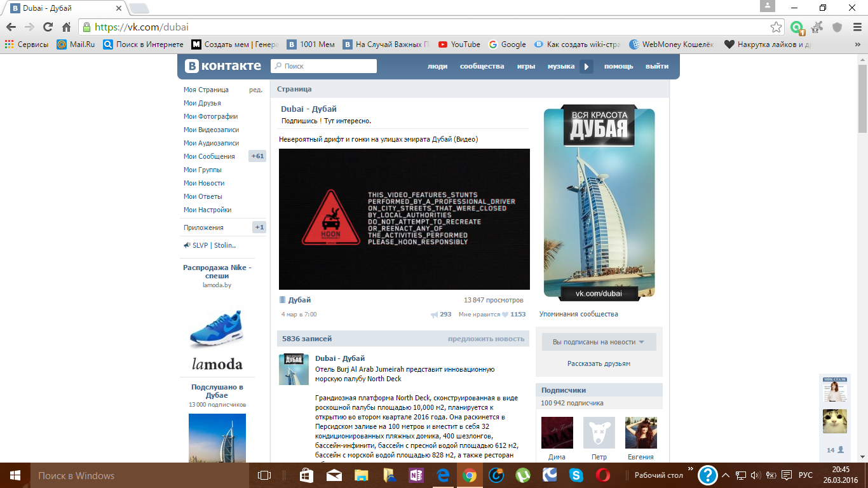Open the 1001 Мем bookmark
Screen dimensions: 868x488
311,44
